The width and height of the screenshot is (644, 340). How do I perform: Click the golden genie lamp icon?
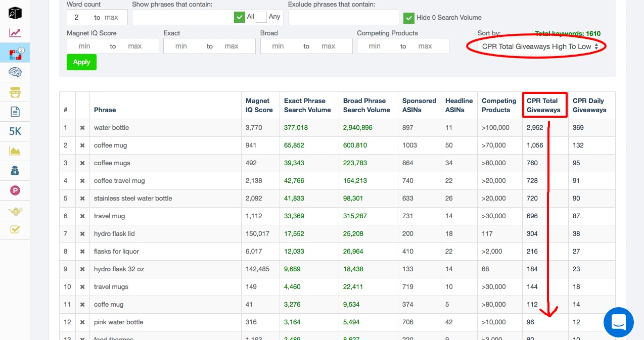point(15,211)
